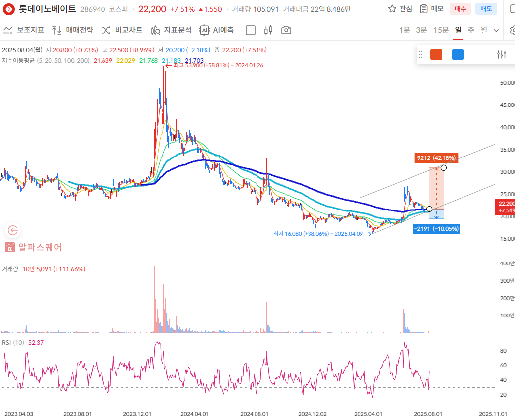Open drawing settings sliders icon

(x=502, y=54)
